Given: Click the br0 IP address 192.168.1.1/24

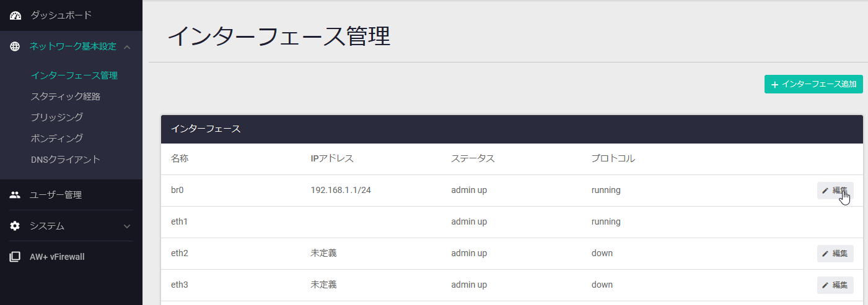Looking at the screenshot, I should [x=341, y=191].
